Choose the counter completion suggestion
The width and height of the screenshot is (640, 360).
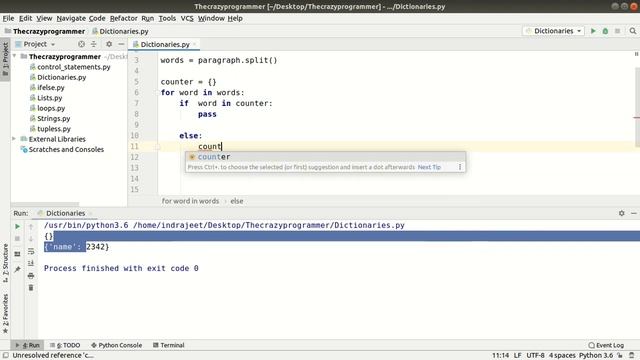(325, 157)
